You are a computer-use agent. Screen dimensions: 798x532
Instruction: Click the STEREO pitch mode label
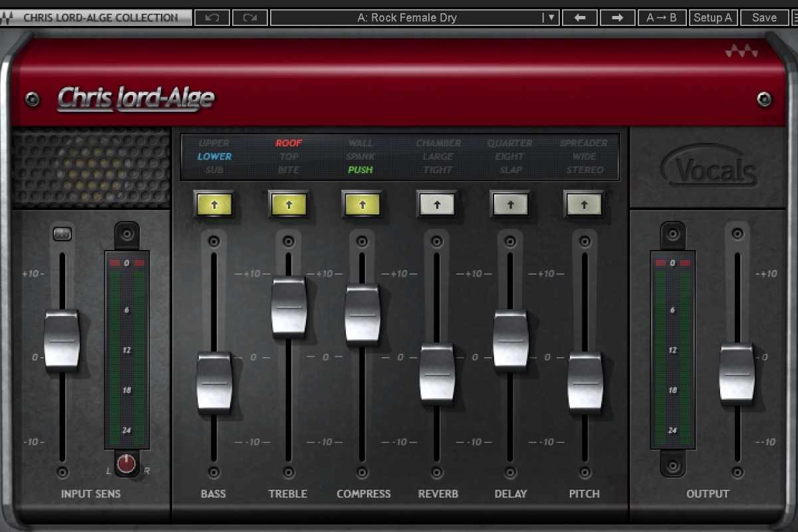[x=585, y=170]
